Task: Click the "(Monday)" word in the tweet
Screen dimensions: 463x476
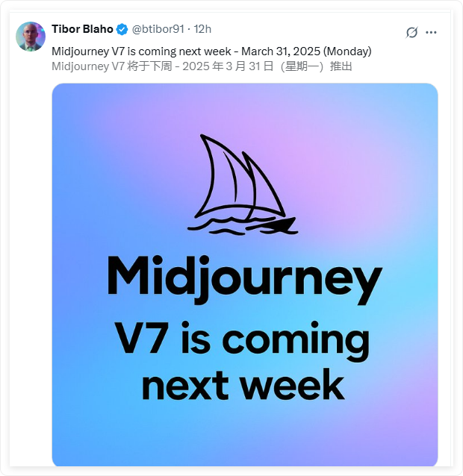Action: tap(347, 51)
